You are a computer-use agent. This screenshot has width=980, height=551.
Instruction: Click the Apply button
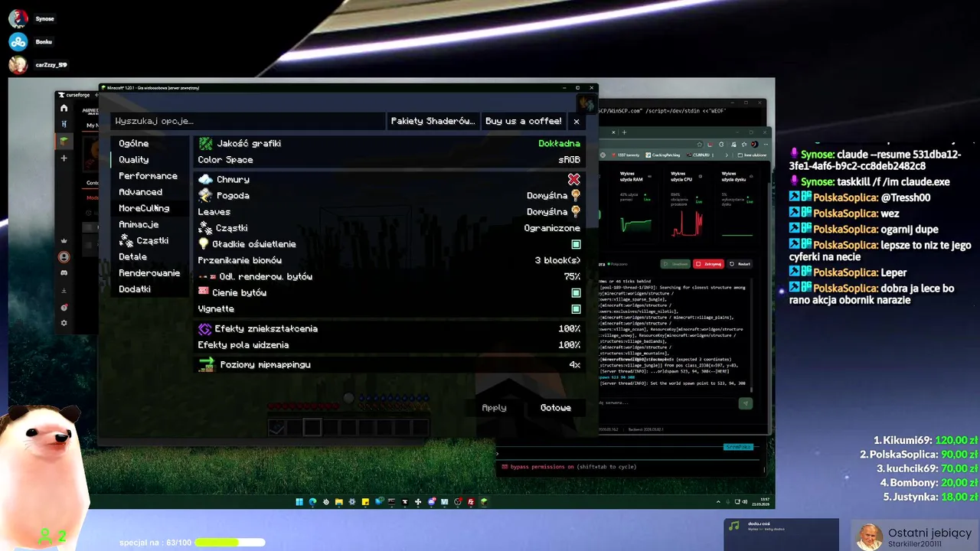[x=495, y=408]
